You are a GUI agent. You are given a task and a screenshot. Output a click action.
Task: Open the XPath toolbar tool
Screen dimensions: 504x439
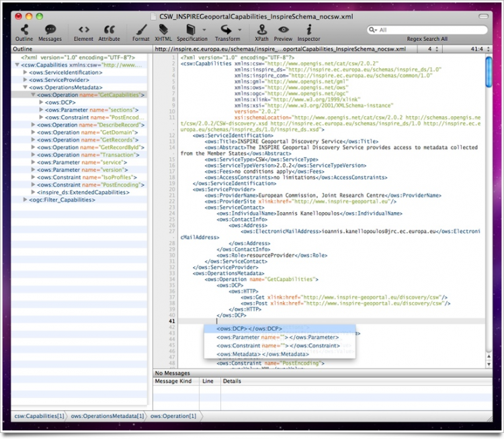(x=261, y=30)
